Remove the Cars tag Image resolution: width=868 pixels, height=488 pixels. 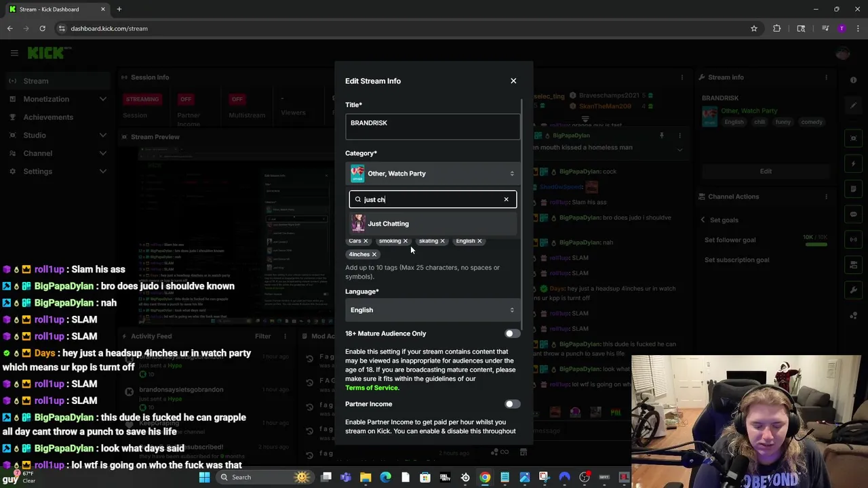point(366,241)
